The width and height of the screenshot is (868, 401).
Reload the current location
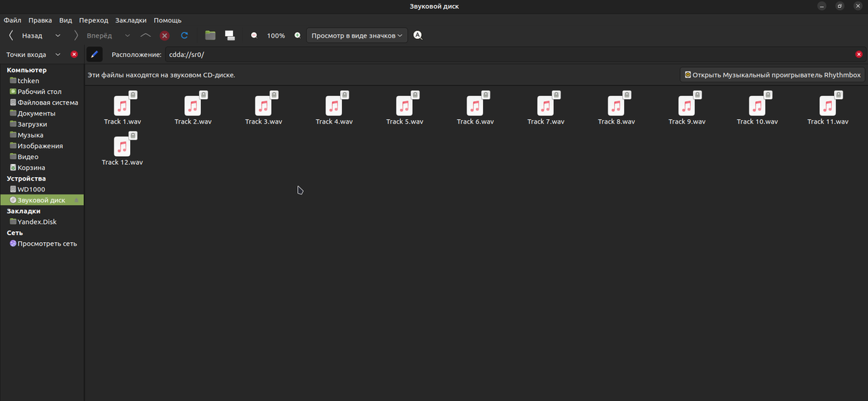click(x=184, y=35)
